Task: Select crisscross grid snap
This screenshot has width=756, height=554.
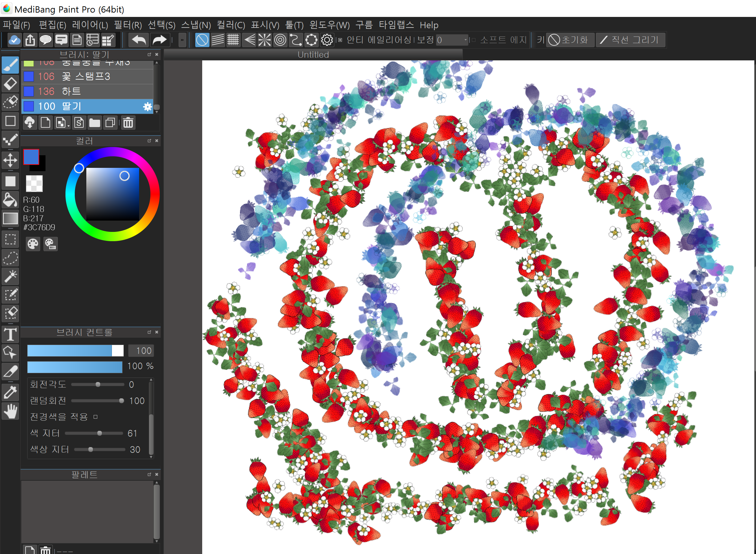Action: (x=233, y=40)
